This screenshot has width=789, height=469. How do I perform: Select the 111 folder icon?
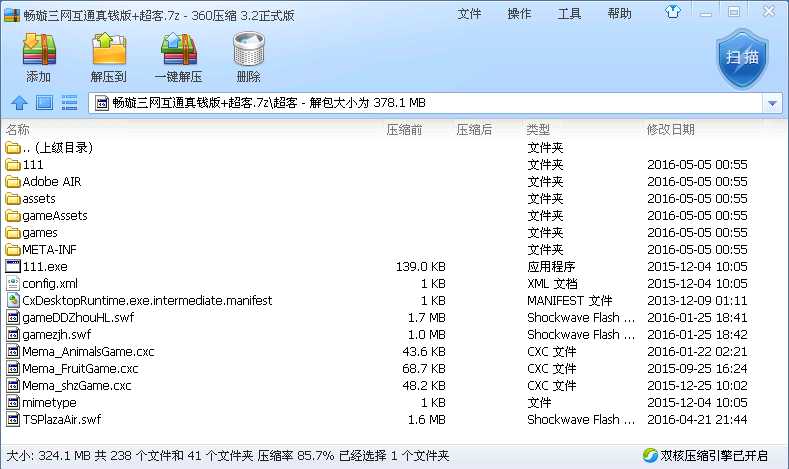point(13,165)
